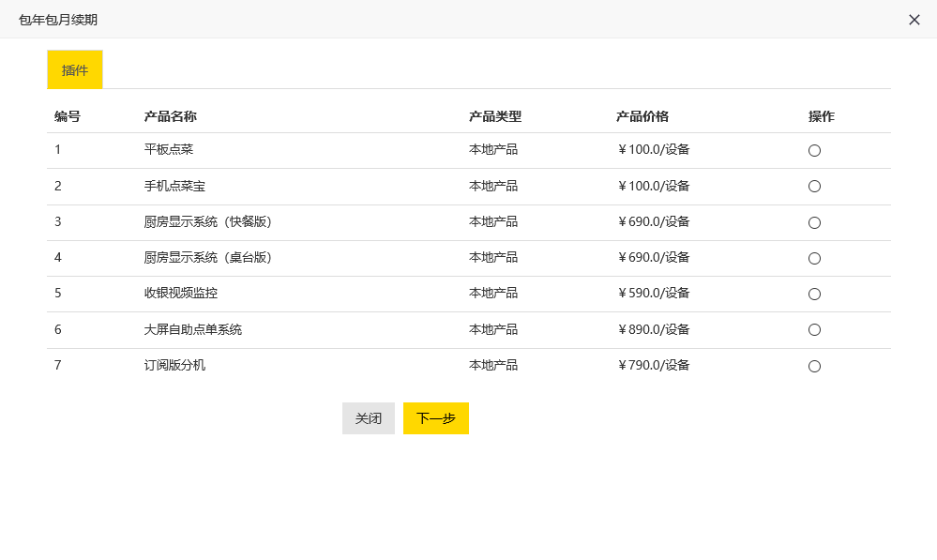Click the 操作 column header
Image resolution: width=937 pixels, height=560 pixels.
point(821,116)
